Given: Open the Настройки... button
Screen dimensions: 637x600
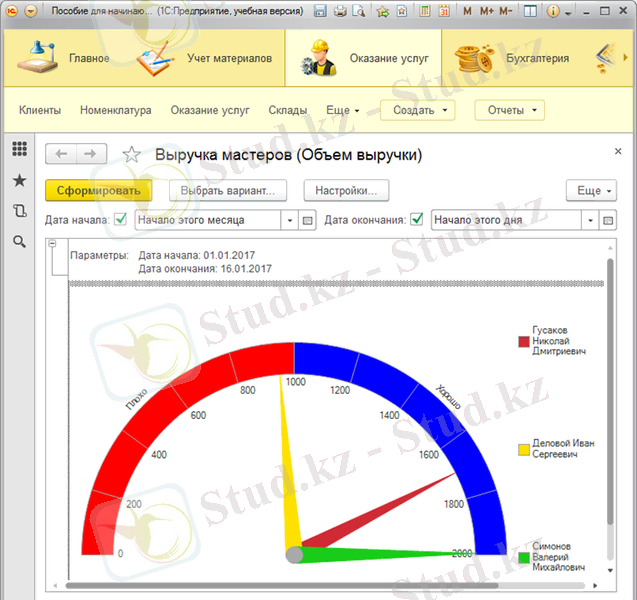Looking at the screenshot, I should point(346,191).
